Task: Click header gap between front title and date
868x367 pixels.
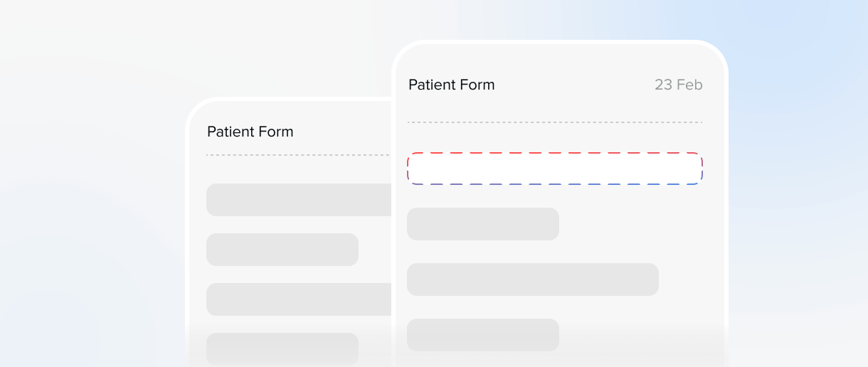Action: pyautogui.click(x=573, y=85)
